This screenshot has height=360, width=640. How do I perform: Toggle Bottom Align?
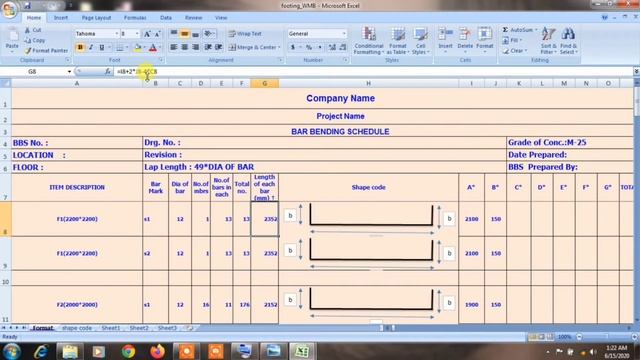tap(196, 33)
